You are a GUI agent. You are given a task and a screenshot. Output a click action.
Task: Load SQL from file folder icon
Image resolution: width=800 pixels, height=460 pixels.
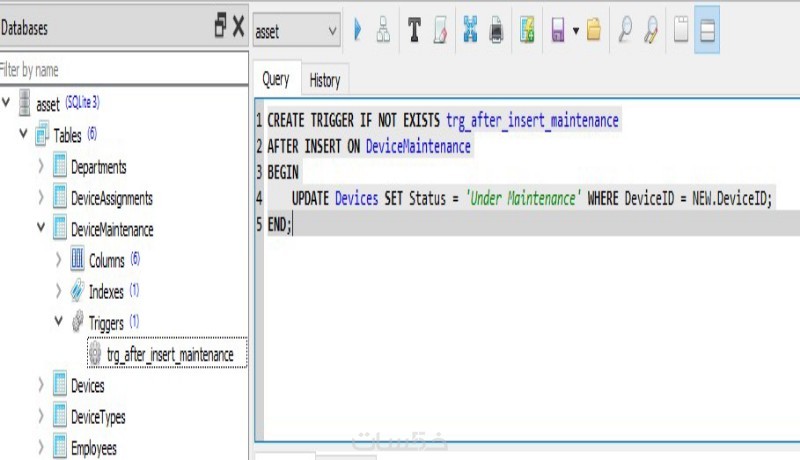point(594,30)
